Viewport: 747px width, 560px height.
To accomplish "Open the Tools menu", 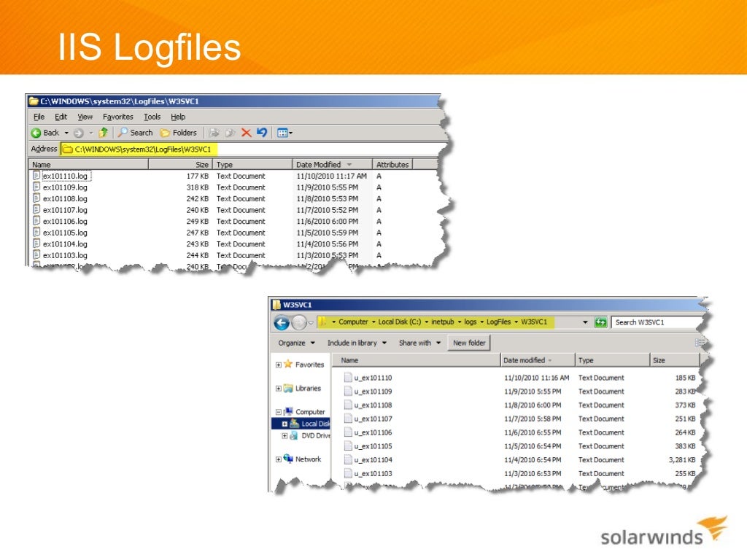I will point(152,117).
